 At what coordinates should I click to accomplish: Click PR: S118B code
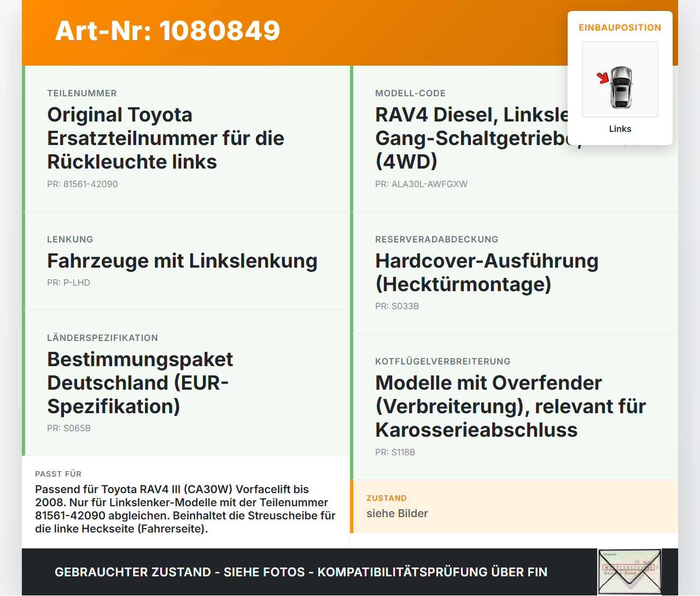point(395,452)
